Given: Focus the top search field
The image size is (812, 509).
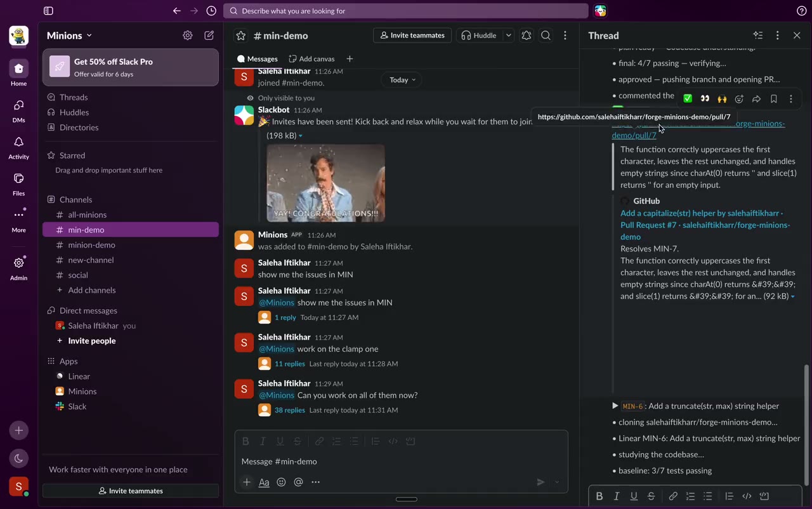Looking at the screenshot, I should pyautogui.click(x=406, y=11).
